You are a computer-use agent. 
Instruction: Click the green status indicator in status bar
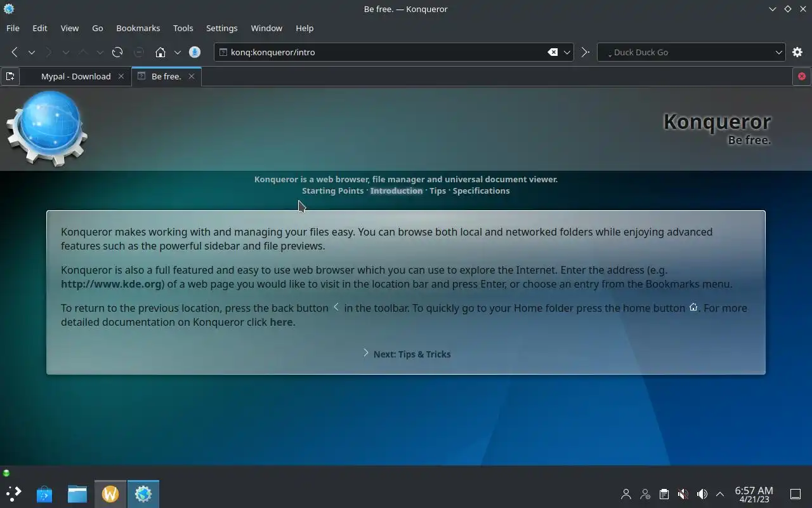[6, 473]
